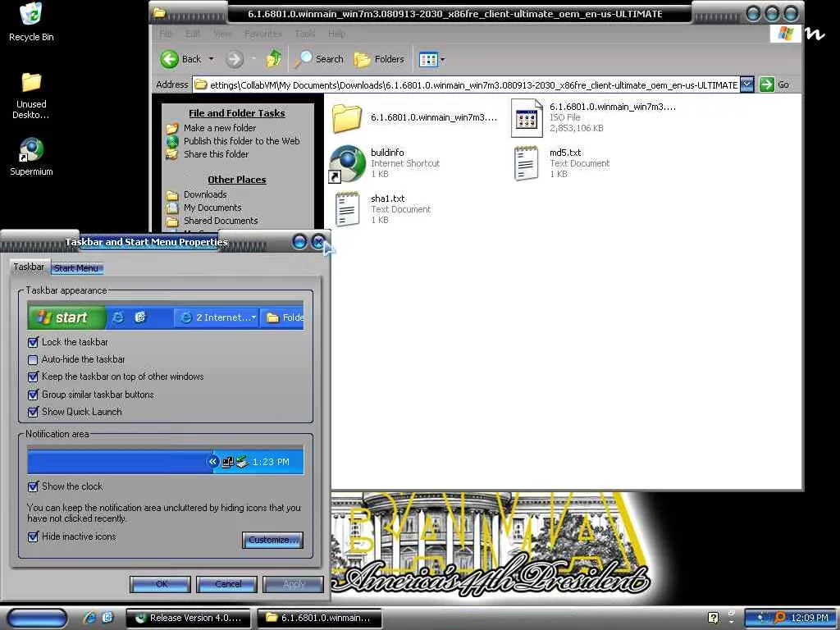Toggle Group similar taskbar buttons checkbox
This screenshot has height=630, width=840.
(33, 395)
